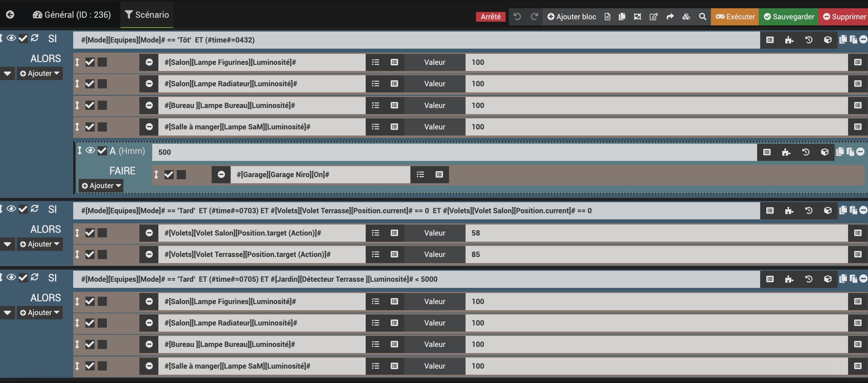
Task: Open the text edit pencil icon
Action: (x=653, y=17)
